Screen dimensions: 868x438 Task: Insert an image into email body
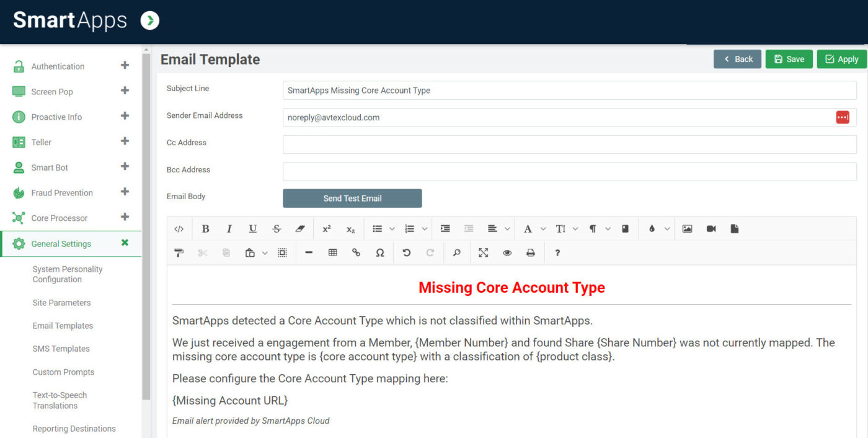[687, 229]
